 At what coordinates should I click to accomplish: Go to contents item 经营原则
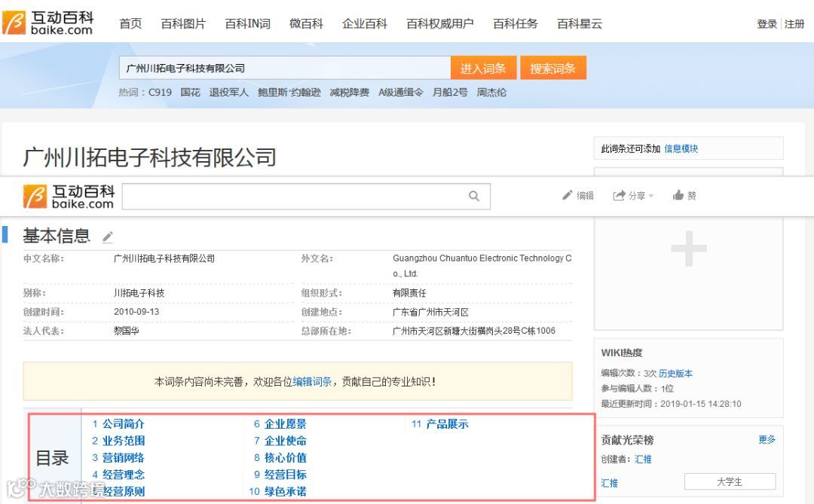pos(124,491)
